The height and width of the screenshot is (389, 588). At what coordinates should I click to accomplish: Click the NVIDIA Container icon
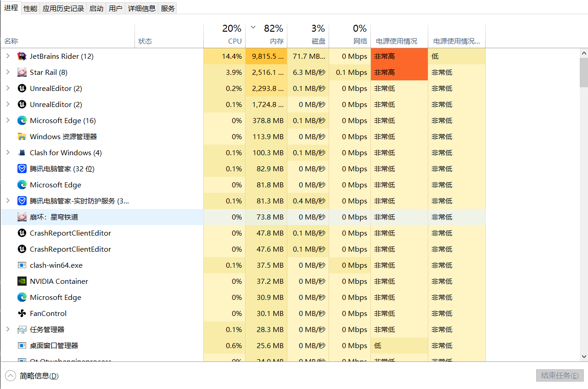(22, 281)
